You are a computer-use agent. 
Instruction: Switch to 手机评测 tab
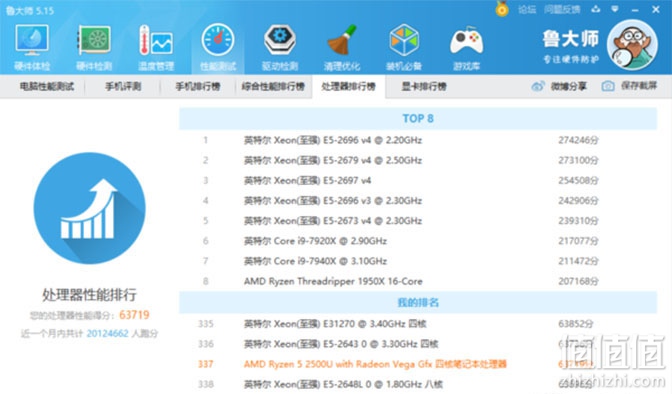[123, 87]
